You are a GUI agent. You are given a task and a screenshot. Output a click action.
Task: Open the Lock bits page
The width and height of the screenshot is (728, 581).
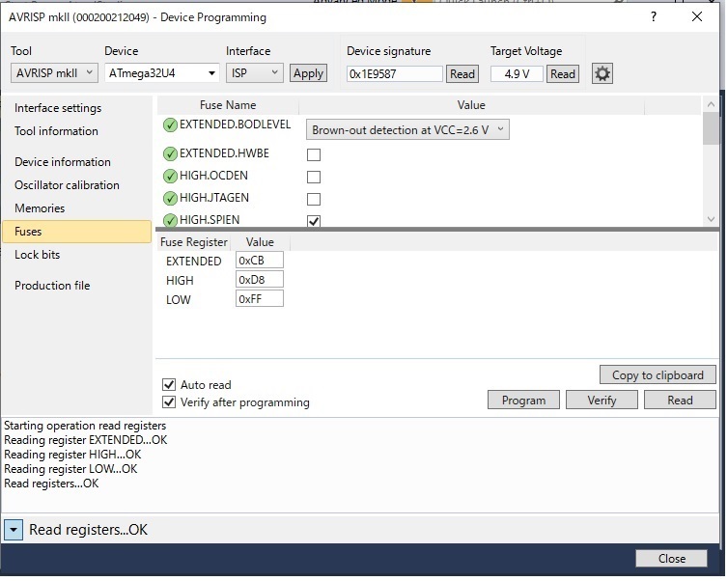pos(37,255)
